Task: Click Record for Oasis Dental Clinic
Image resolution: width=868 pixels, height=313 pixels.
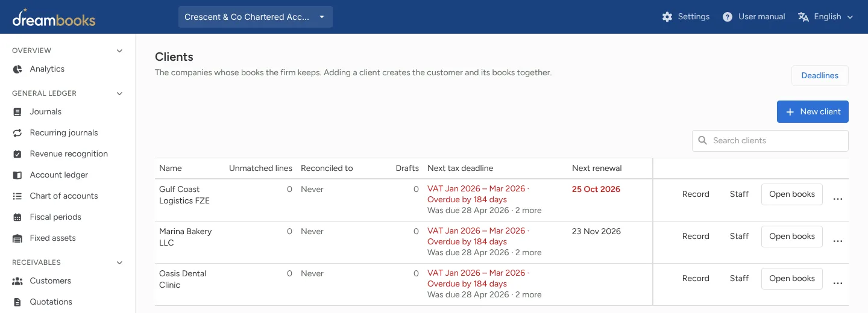Action: click(696, 279)
